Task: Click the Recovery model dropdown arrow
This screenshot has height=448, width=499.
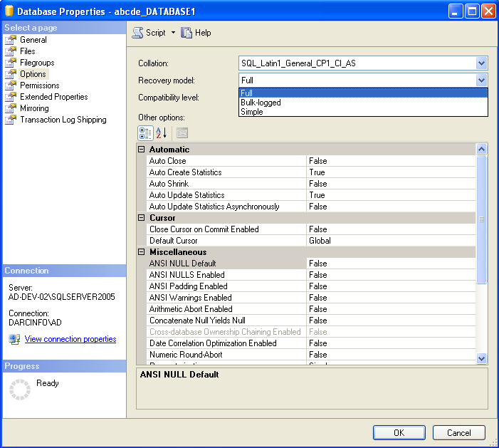Action: pos(481,80)
